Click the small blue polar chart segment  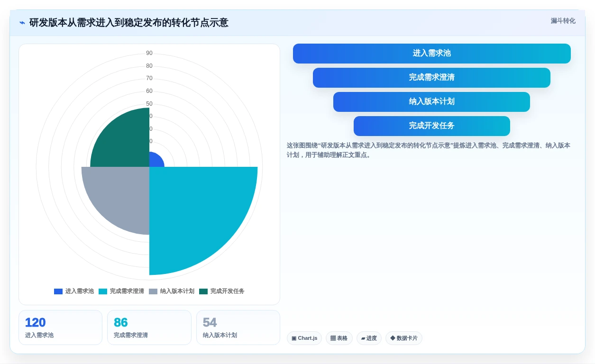[155, 161]
